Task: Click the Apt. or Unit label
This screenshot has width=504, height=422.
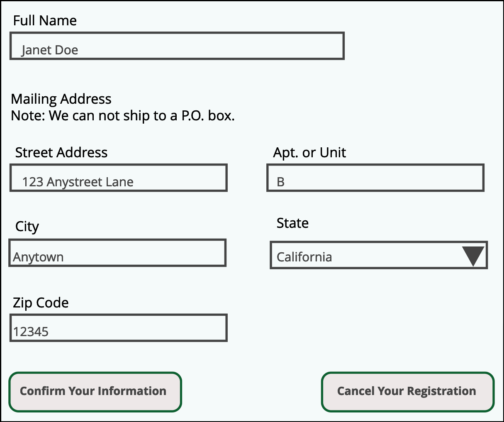Action: (309, 152)
